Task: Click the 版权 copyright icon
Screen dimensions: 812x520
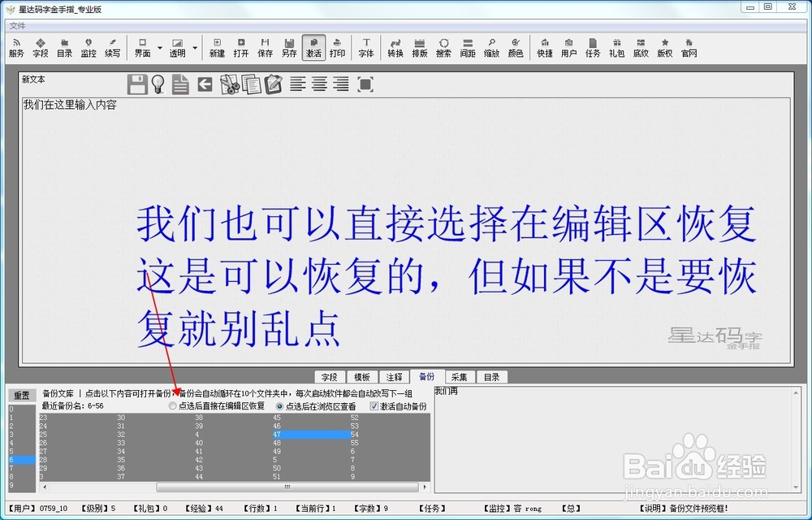Action: click(665, 48)
